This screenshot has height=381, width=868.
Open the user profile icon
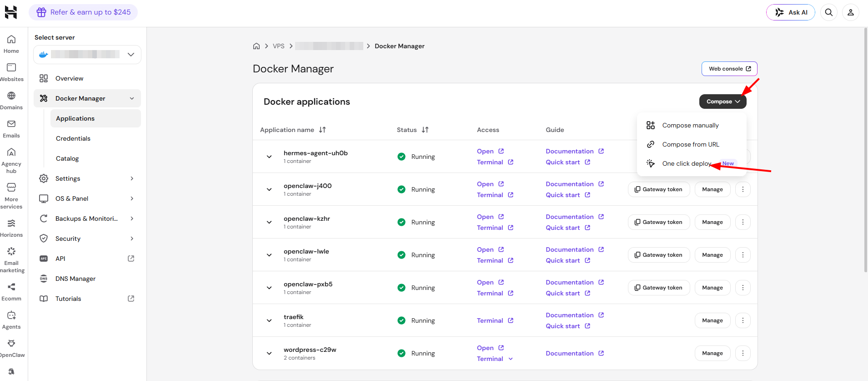coord(851,12)
